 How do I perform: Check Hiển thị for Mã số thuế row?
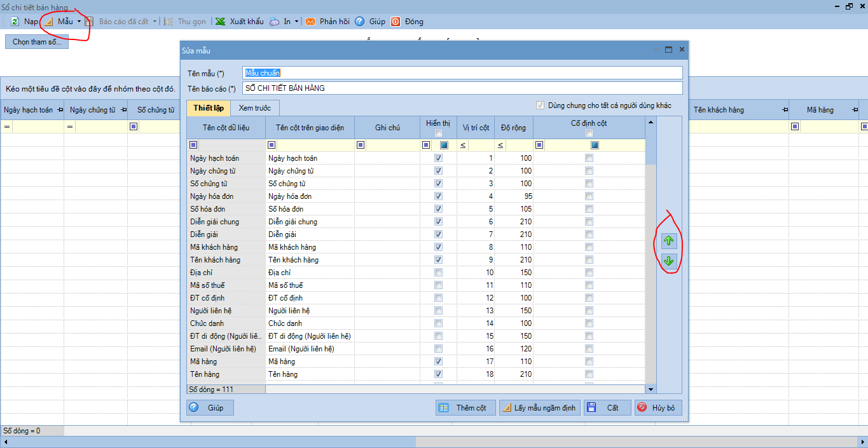point(438,285)
